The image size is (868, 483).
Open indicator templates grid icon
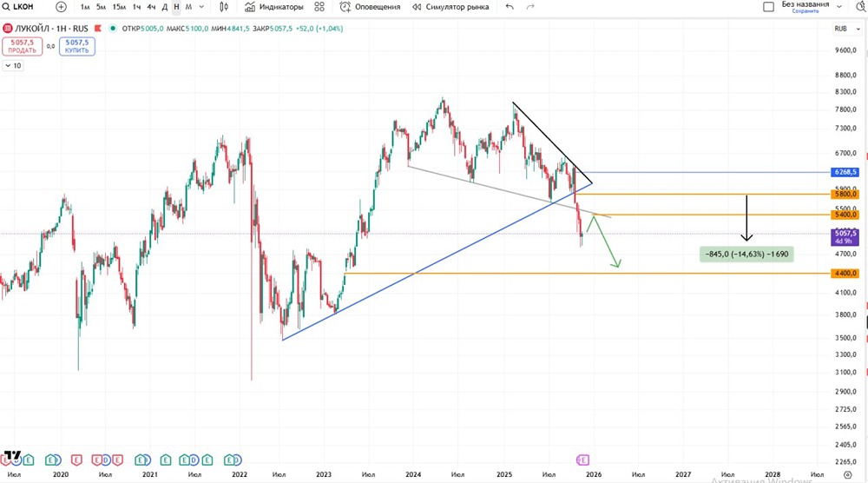319,7
